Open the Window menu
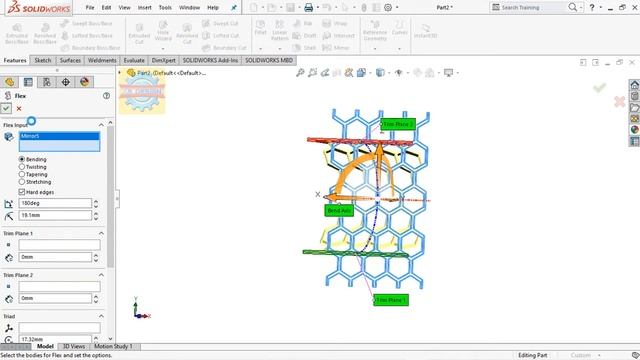The width and height of the screenshot is (640, 360). pos(189,7)
